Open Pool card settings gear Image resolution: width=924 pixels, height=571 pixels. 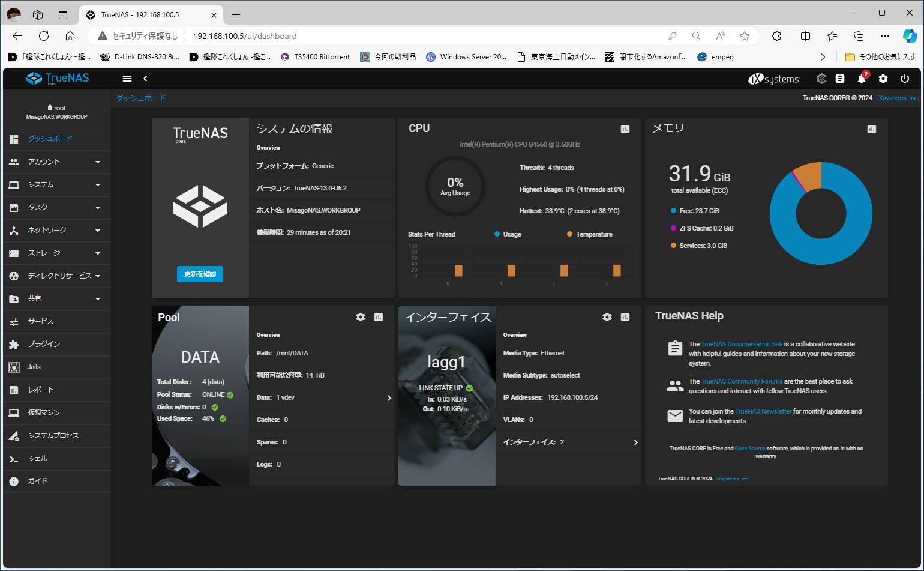361,317
